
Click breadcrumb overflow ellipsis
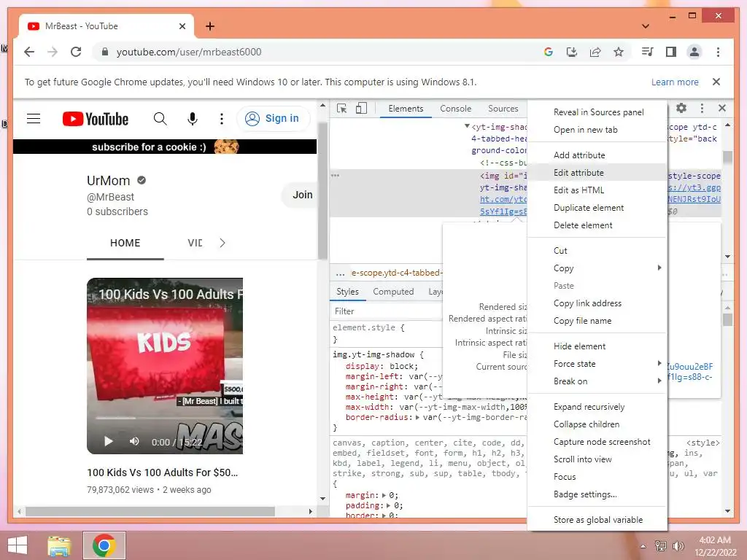pos(340,273)
